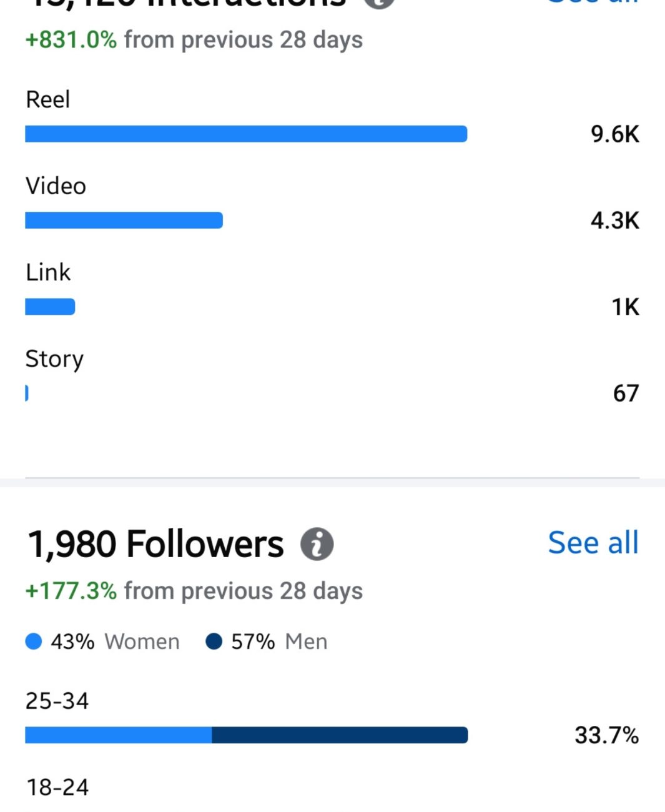Click the blue Women legend dot
665x812 pixels.
(x=34, y=641)
